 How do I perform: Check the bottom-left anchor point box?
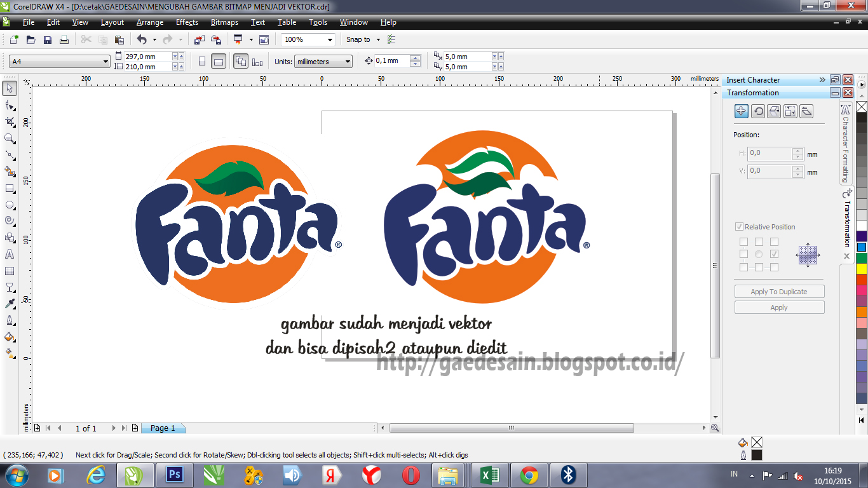point(743,267)
